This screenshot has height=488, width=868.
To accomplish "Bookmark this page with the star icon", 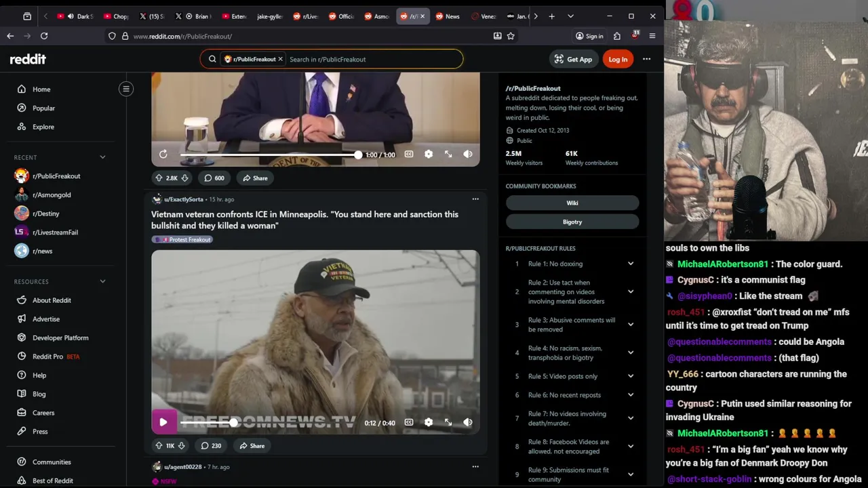I will click(511, 36).
